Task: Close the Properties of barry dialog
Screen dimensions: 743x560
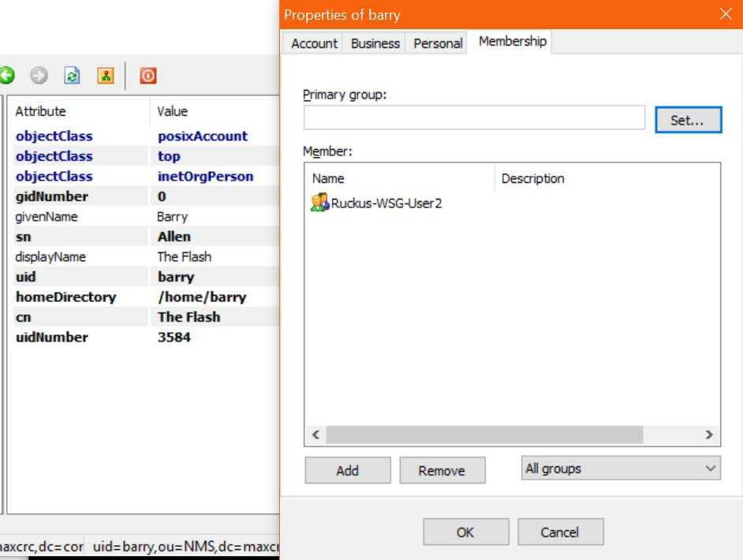Action: [726, 14]
